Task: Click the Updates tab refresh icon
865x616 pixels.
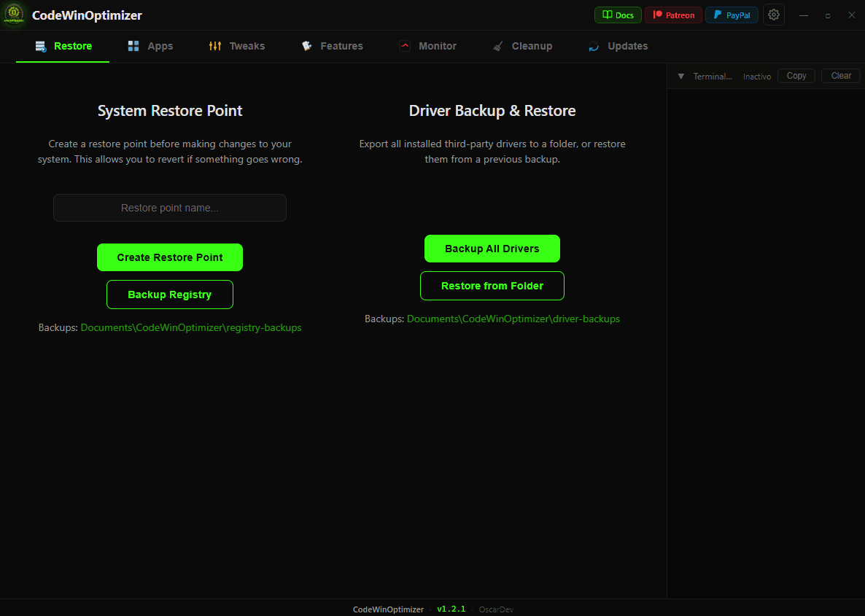Action: pyautogui.click(x=594, y=47)
